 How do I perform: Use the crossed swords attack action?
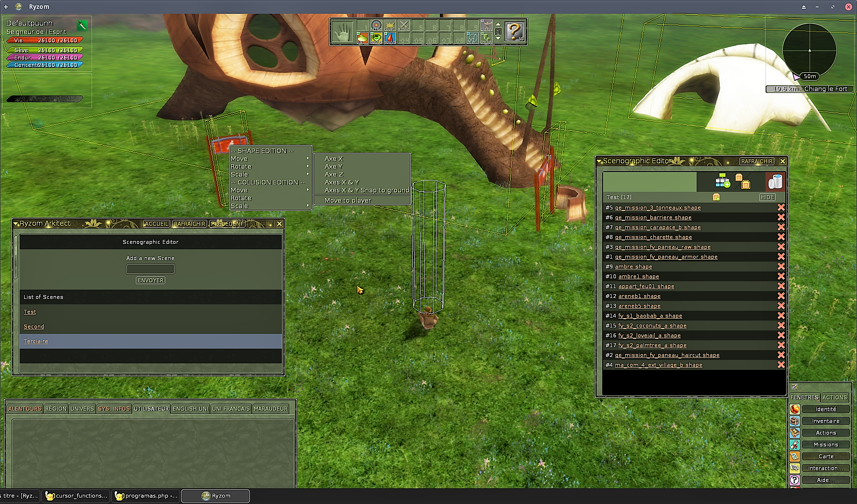pos(403,26)
